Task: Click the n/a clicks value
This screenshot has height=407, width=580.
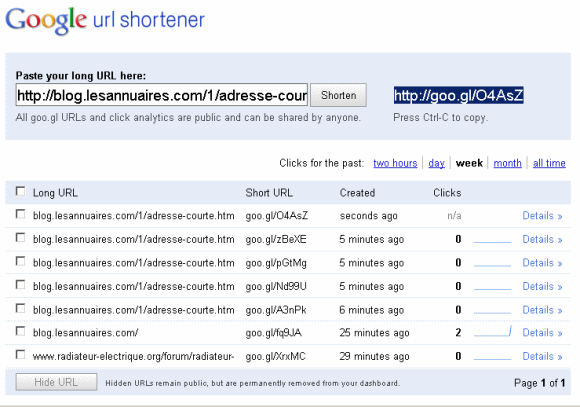Action: (x=454, y=216)
